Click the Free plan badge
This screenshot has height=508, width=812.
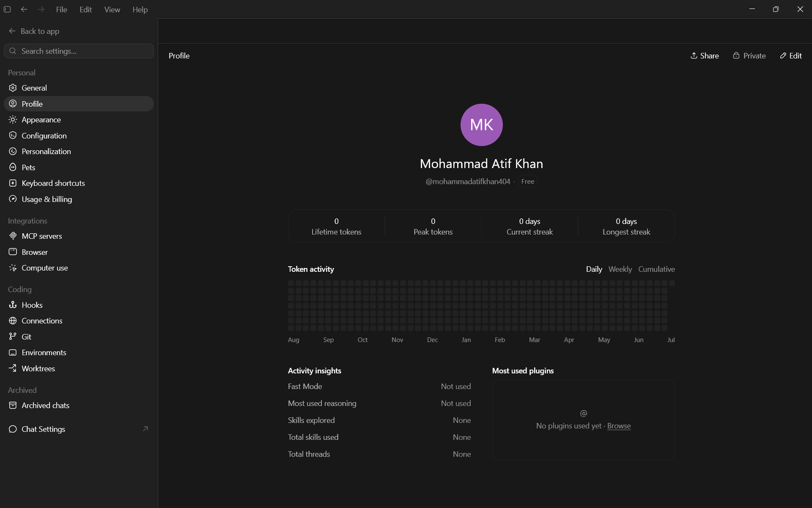coord(527,181)
